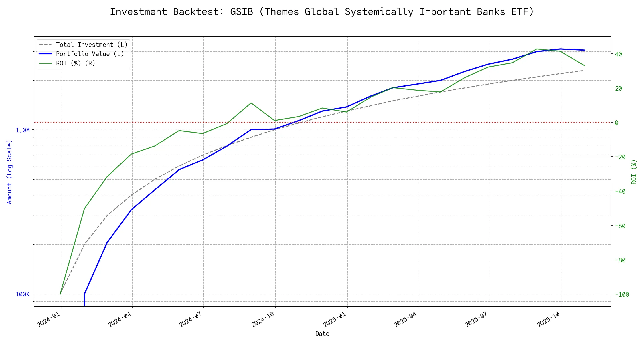Click the 2025-04 date axis label
This screenshot has width=644, height=343.
(x=405, y=319)
